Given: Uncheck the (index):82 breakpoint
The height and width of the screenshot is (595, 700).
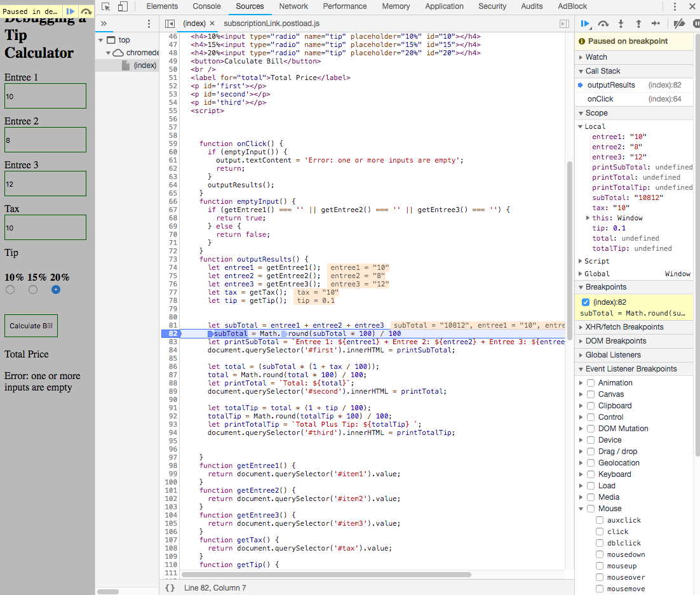Looking at the screenshot, I should [x=585, y=302].
